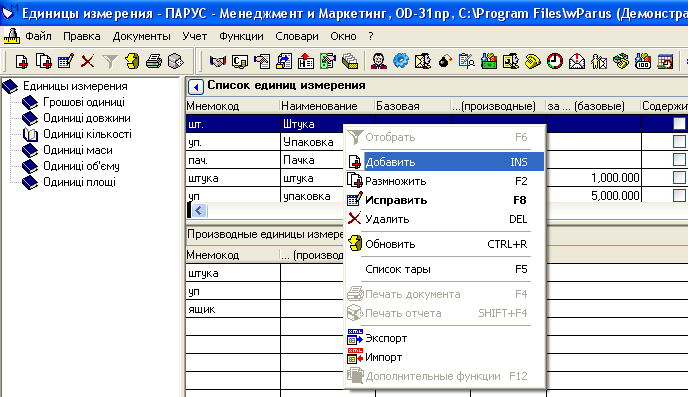Tick the checkbox in the 5,000.000 row
Image resolution: width=688 pixels, height=397 pixels.
click(x=679, y=195)
